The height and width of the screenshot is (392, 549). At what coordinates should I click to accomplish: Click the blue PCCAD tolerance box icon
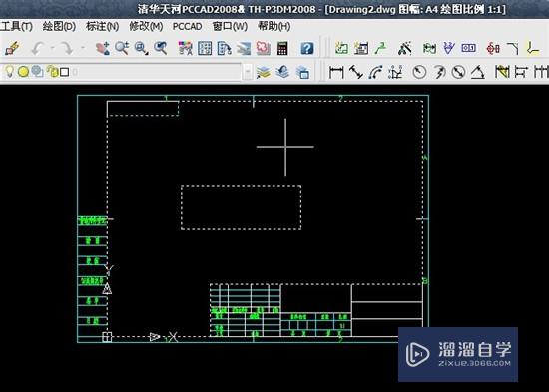click(x=468, y=48)
